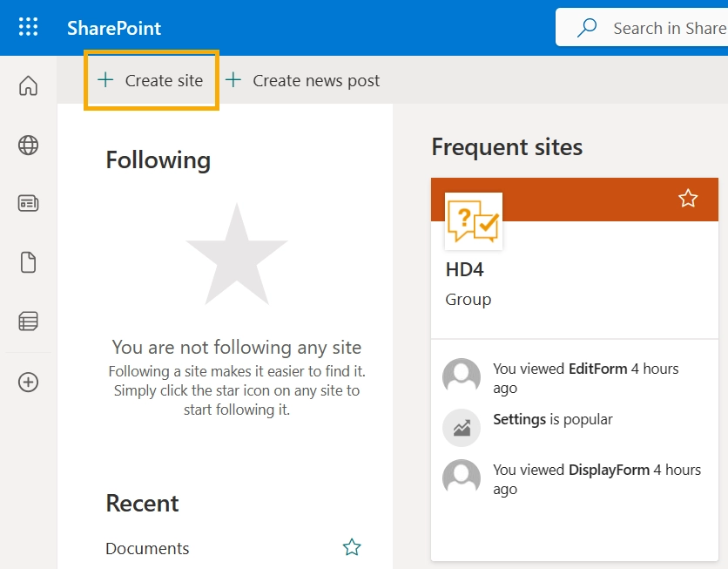Screen dimensions: 728x569
Task: Click the plus icon beside Create news post
Action: [x=233, y=80]
